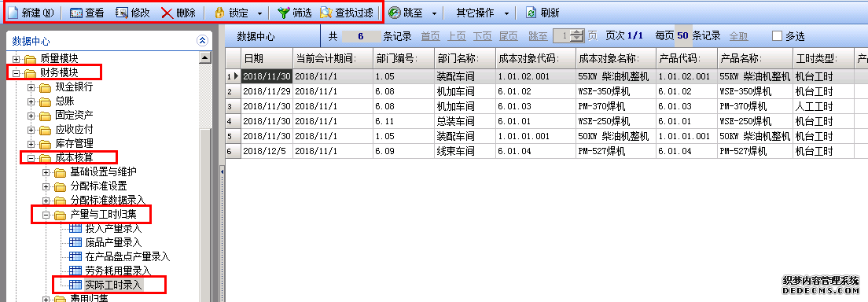
Task: Click the 6.01.03 cost object code cell
Action: click(536, 106)
